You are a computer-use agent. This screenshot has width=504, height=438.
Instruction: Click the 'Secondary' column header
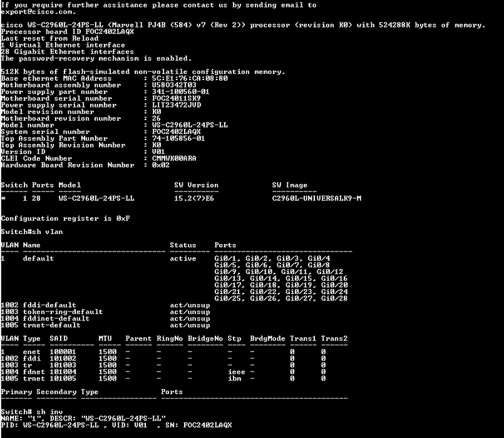(56, 392)
